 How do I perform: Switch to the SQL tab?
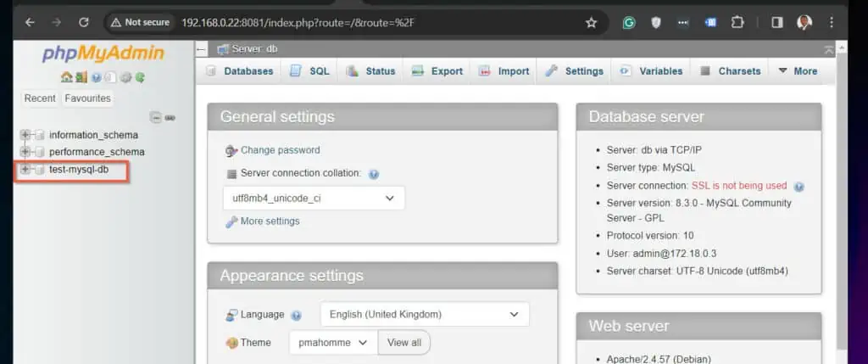coord(310,71)
